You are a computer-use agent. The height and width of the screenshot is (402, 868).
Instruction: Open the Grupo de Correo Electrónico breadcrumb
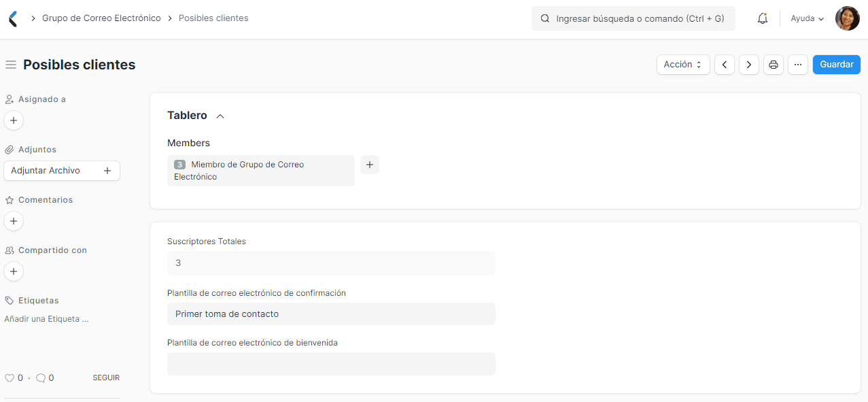click(x=101, y=18)
